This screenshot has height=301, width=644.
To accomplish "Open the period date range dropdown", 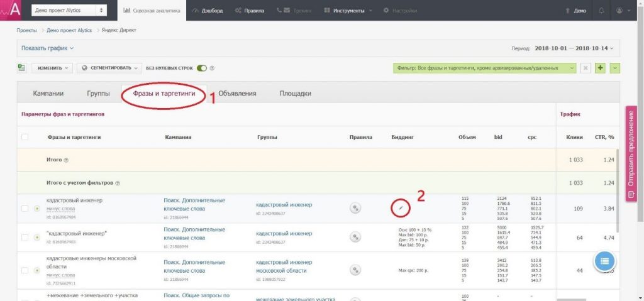I will click(x=574, y=48).
